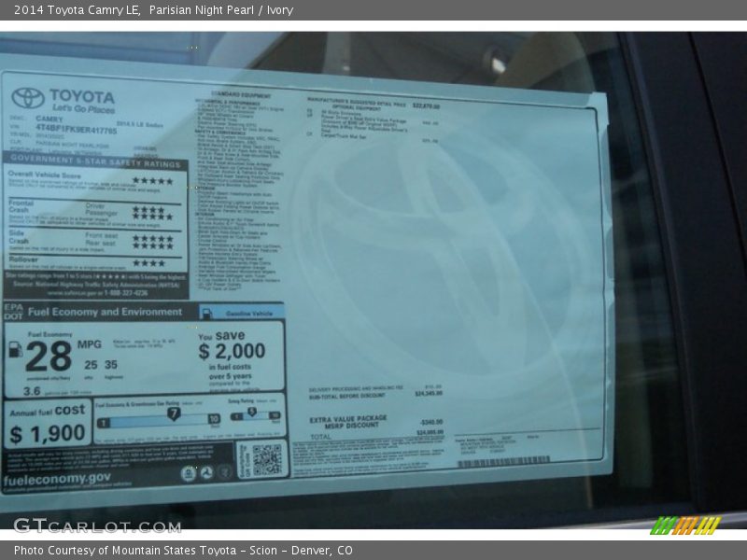Click the fuel pump icon beside 28 MPG

16,349
